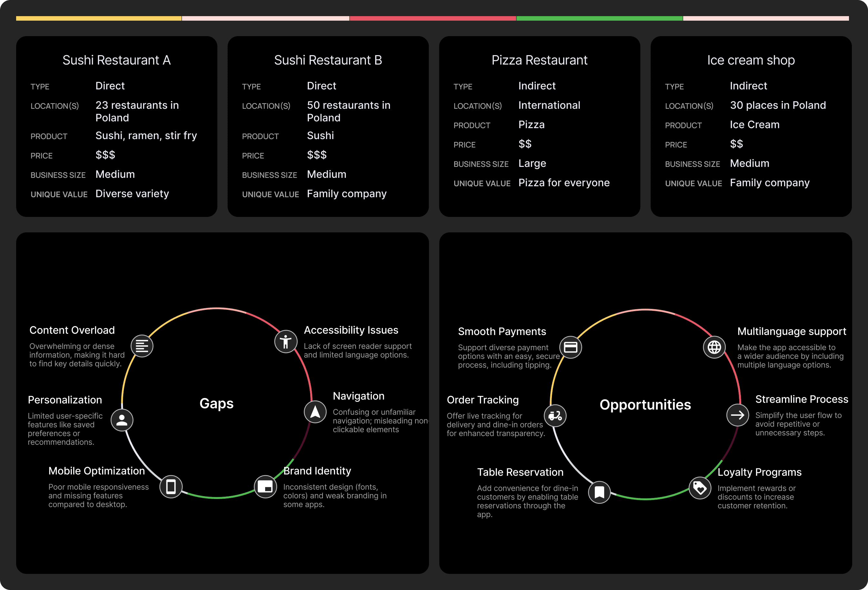The height and width of the screenshot is (590, 868).
Task: Select the Pizza Restaurant card heading
Action: (539, 60)
